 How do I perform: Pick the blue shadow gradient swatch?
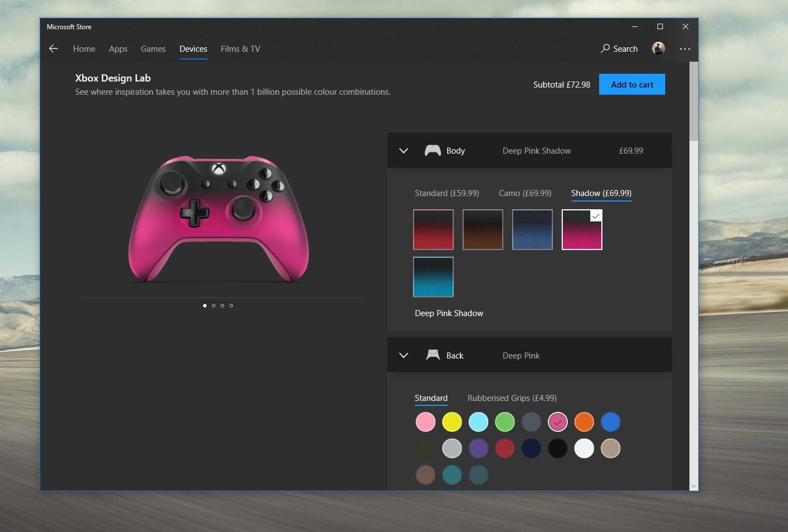tap(532, 229)
